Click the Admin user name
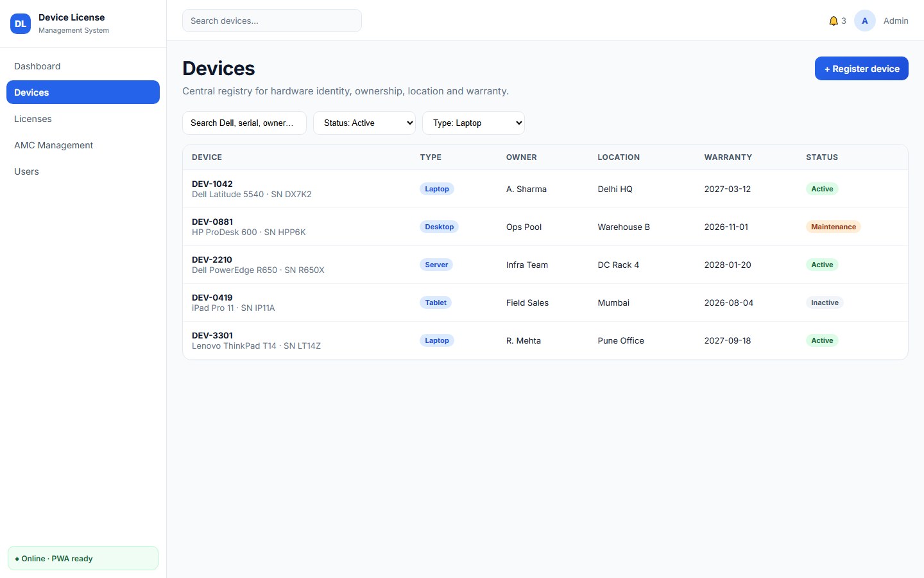The height and width of the screenshot is (578, 924). tap(896, 21)
